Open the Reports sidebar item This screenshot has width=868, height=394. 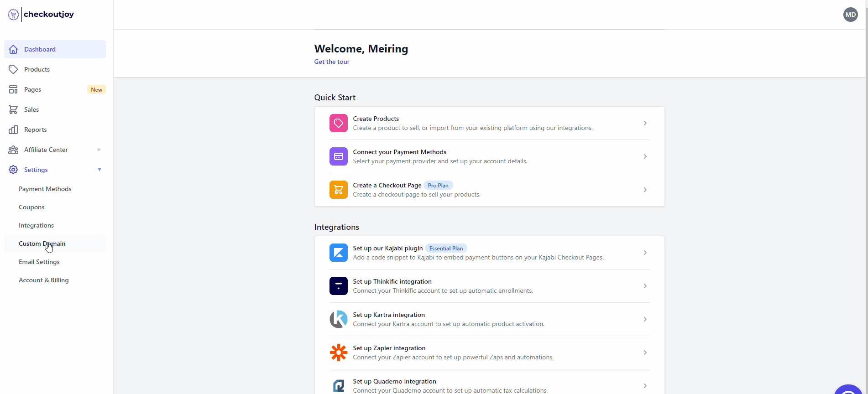click(x=36, y=130)
